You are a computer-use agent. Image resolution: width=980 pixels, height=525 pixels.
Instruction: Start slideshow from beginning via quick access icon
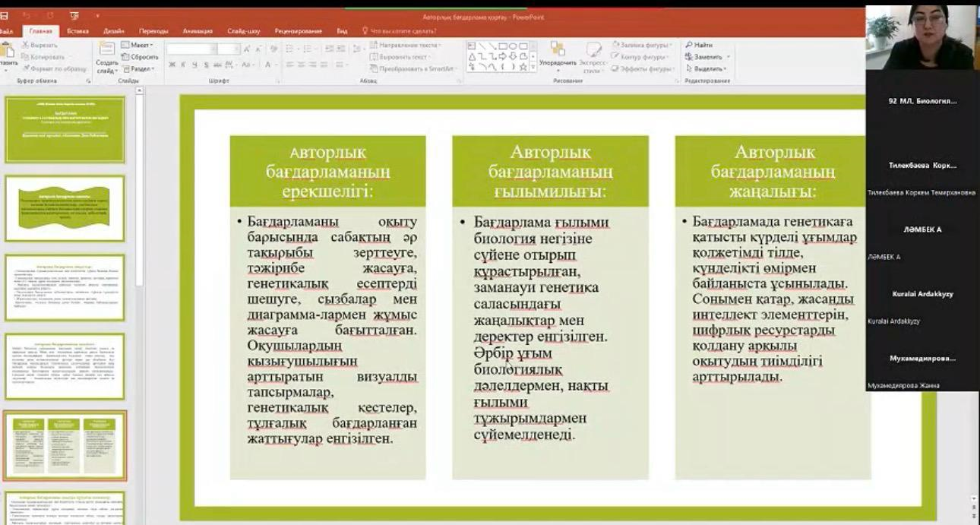(x=74, y=16)
